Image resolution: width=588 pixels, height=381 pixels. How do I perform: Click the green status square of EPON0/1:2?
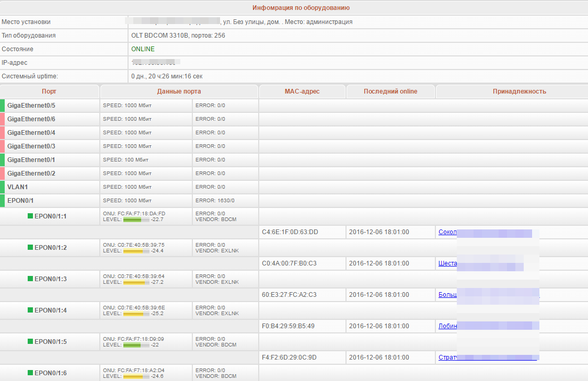point(30,247)
